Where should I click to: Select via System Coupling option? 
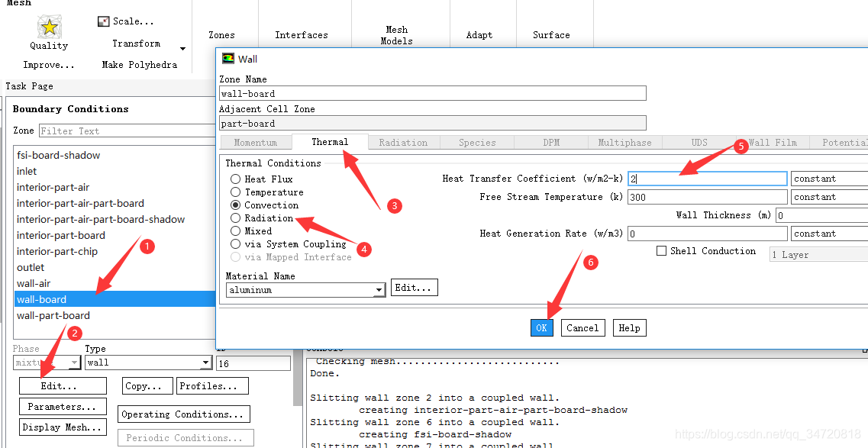(236, 244)
